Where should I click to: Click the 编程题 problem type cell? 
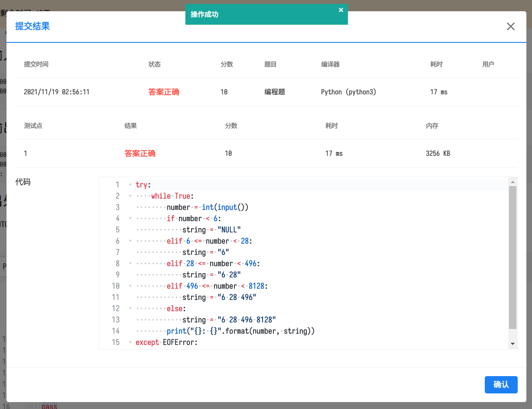[275, 92]
